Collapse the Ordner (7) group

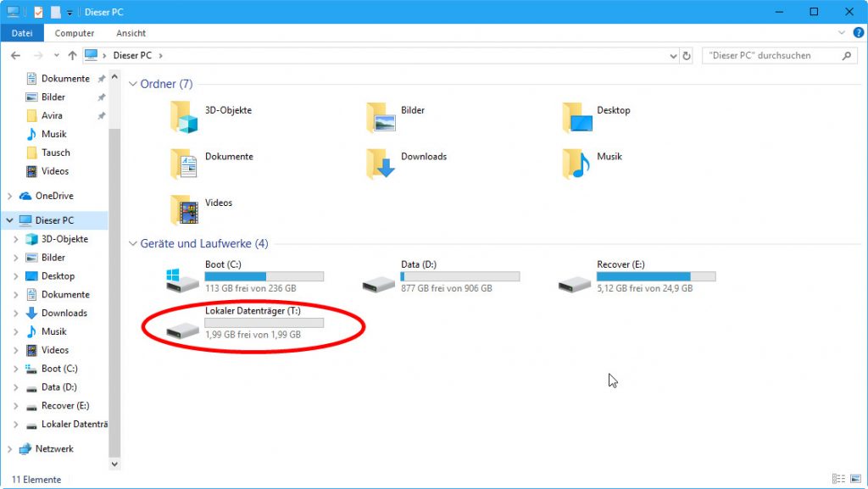pyautogui.click(x=133, y=85)
